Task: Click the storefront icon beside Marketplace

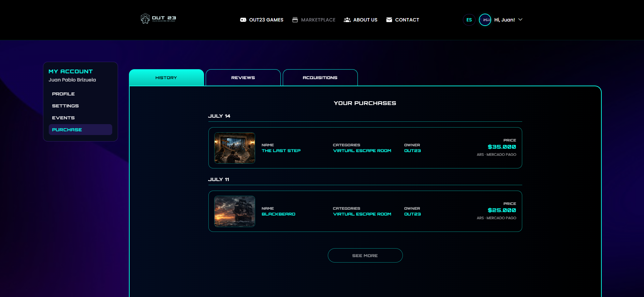Action: 295,20
